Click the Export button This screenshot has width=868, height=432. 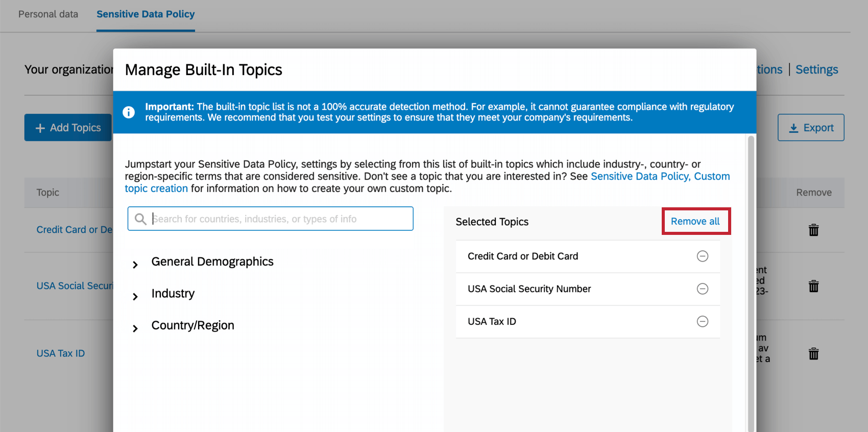click(811, 128)
